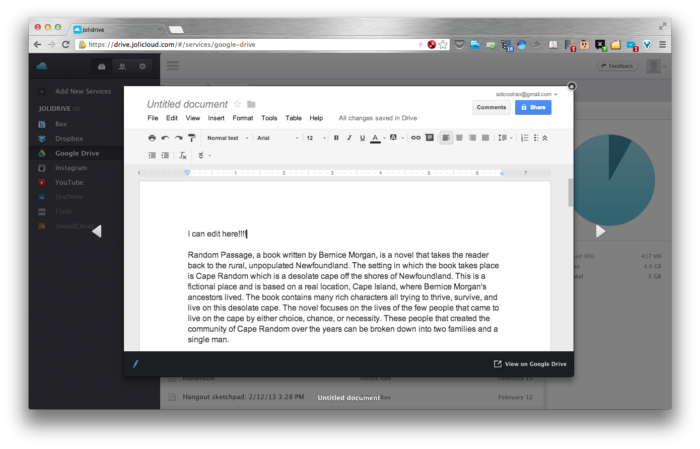Open the Normal text style dropdown

click(225, 138)
